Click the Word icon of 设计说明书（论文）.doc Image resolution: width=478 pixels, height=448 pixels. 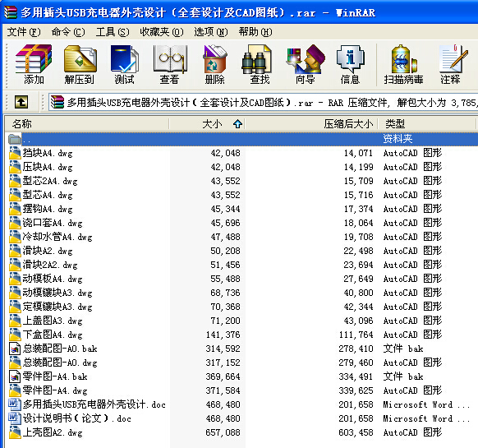15,418
